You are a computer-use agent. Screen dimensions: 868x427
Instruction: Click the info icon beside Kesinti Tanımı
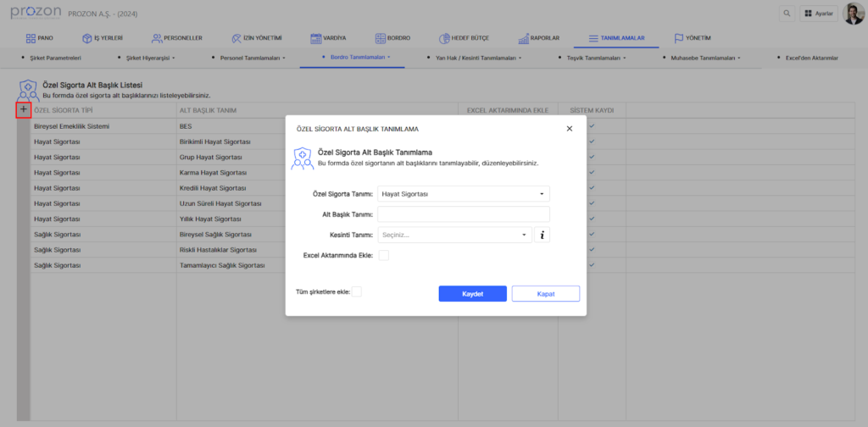[x=542, y=235]
